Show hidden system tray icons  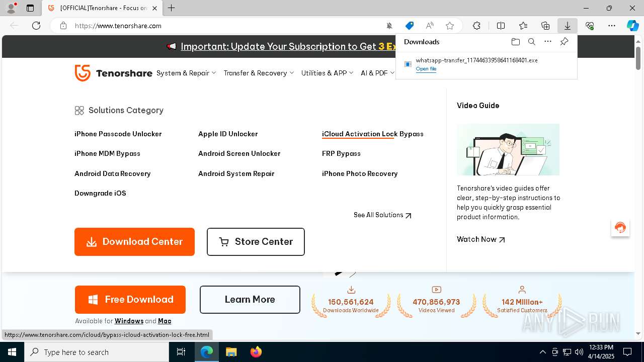tap(542, 352)
